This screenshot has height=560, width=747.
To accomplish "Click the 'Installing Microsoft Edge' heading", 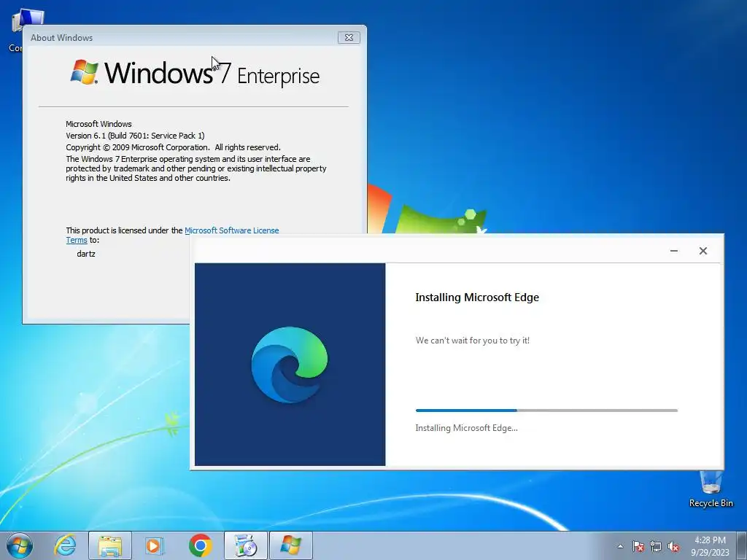I will coord(477,297).
